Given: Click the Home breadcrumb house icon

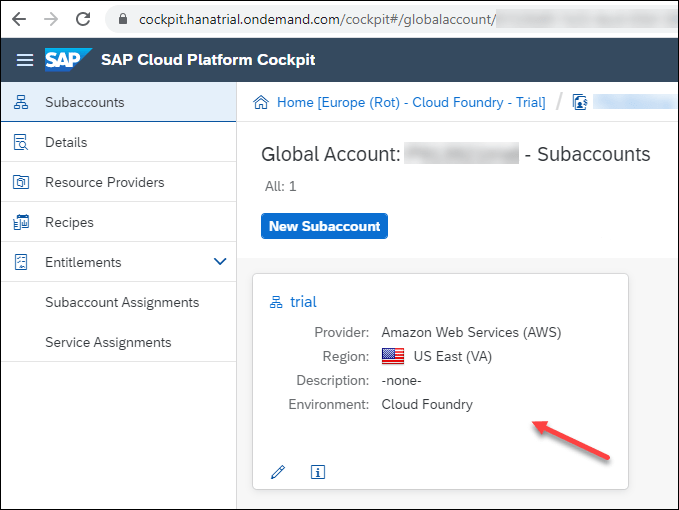Looking at the screenshot, I should [x=261, y=103].
